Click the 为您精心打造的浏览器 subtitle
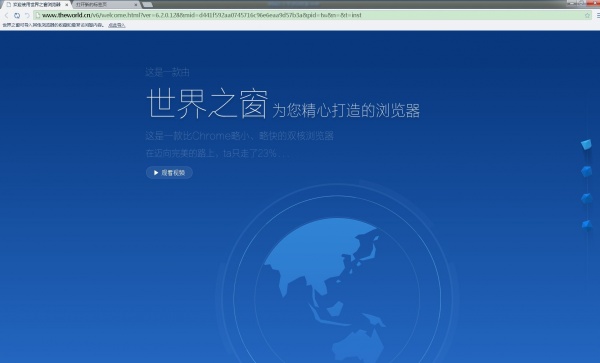Image resolution: width=600 pixels, height=363 pixels. [x=346, y=111]
